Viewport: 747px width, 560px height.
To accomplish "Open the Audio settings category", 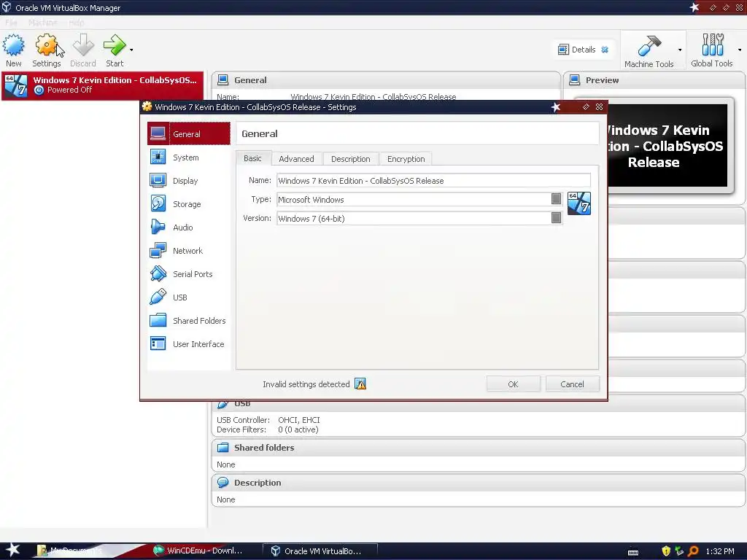I will [189, 227].
